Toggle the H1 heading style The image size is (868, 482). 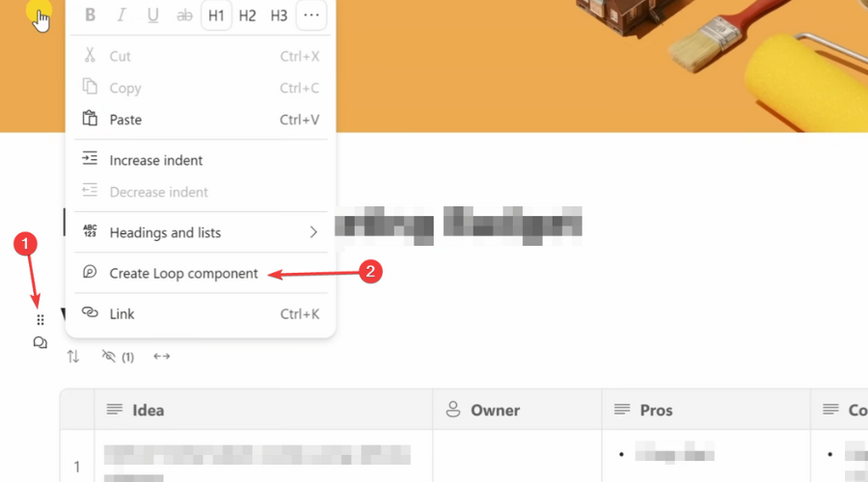tap(216, 14)
